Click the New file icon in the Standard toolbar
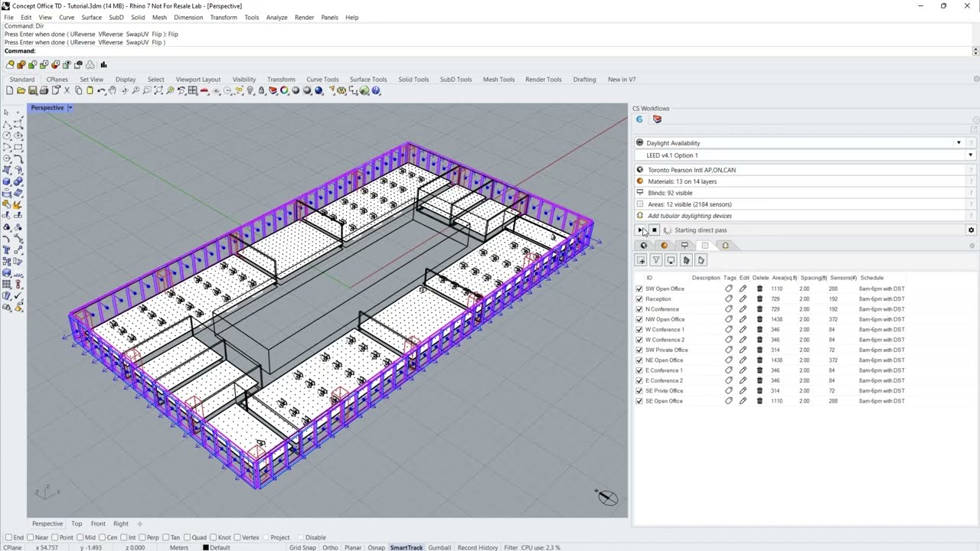The height and width of the screenshot is (551, 980). (9, 90)
